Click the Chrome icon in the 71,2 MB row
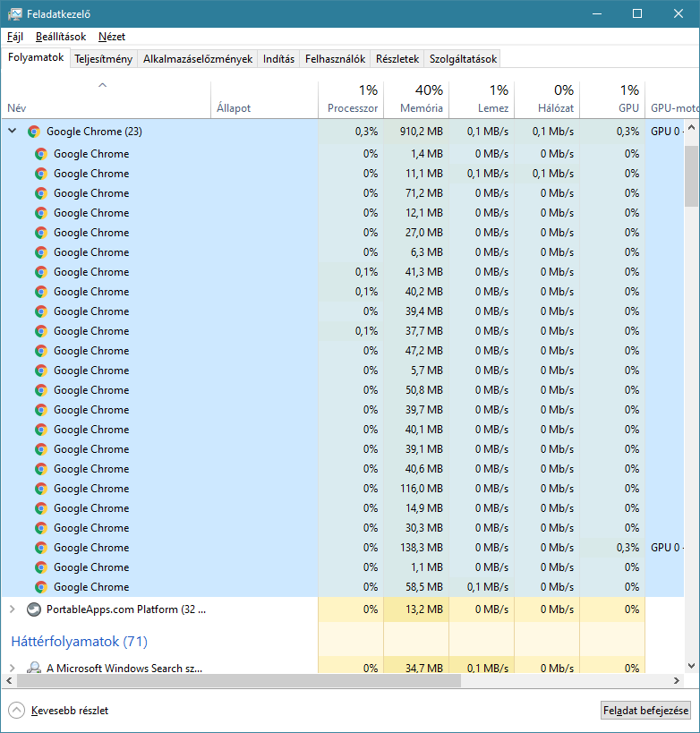Screen dimensions: 700x733 click(x=41, y=193)
